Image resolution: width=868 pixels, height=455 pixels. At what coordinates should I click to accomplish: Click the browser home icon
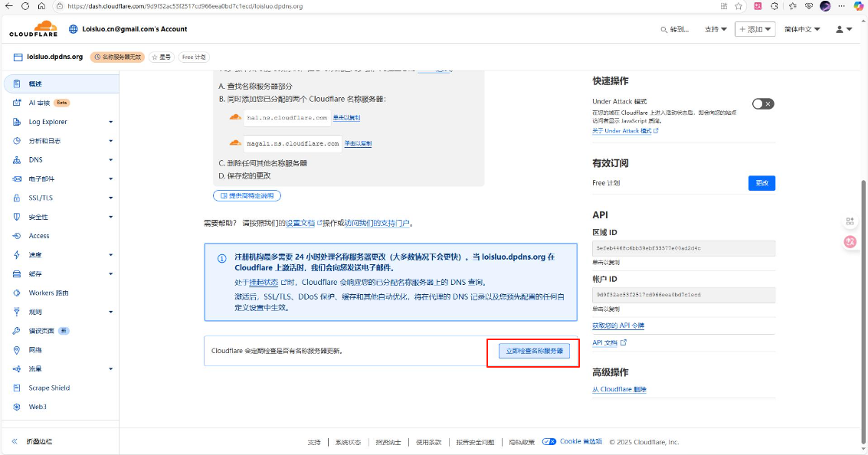(41, 6)
